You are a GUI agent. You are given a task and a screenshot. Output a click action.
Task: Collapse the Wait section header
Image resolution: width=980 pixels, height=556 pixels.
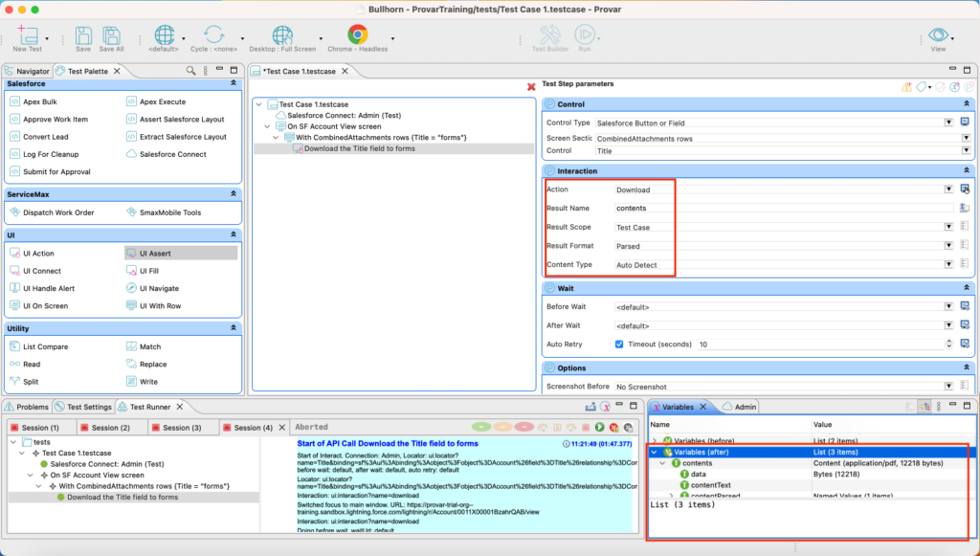966,288
